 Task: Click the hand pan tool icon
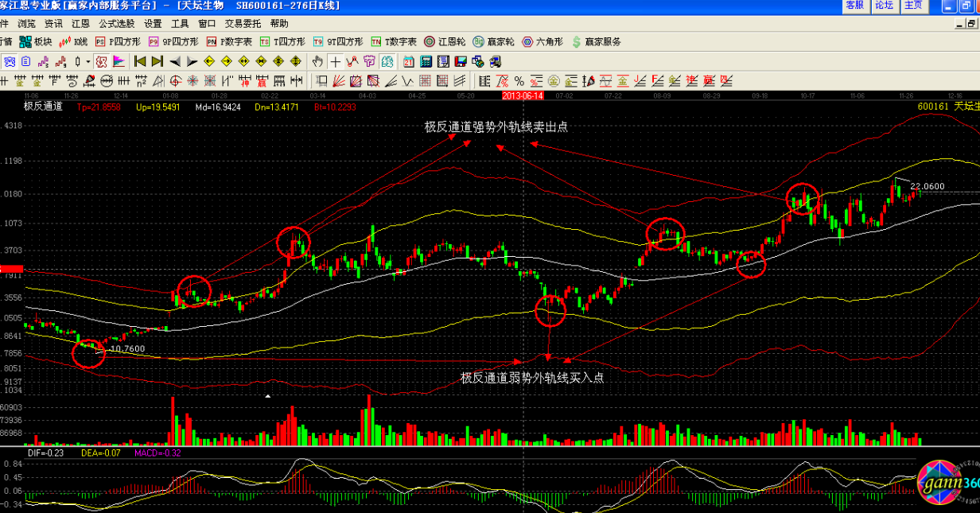(317, 61)
